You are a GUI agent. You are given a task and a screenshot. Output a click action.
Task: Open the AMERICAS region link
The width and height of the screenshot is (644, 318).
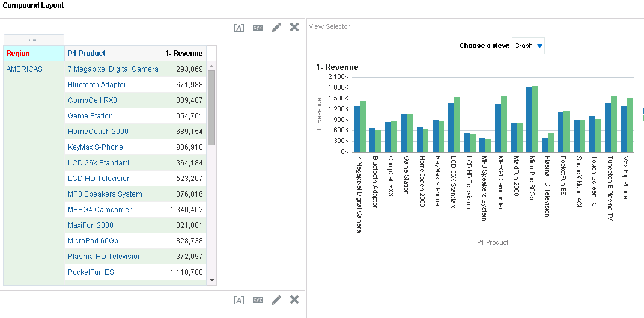(x=24, y=69)
